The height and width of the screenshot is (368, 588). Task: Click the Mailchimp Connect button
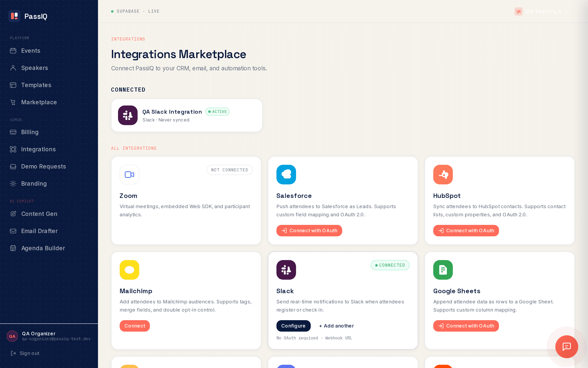[x=135, y=326]
